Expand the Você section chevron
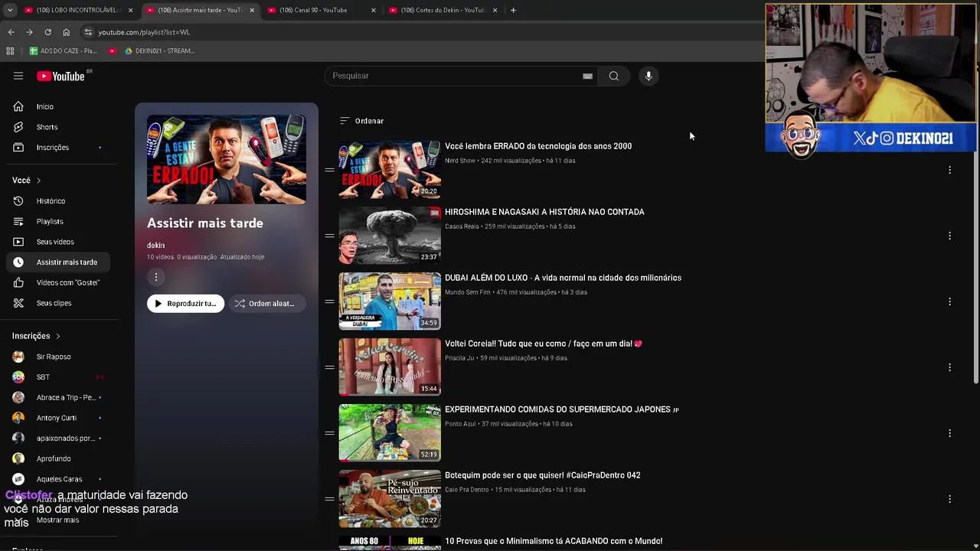The image size is (980, 551). [38, 181]
